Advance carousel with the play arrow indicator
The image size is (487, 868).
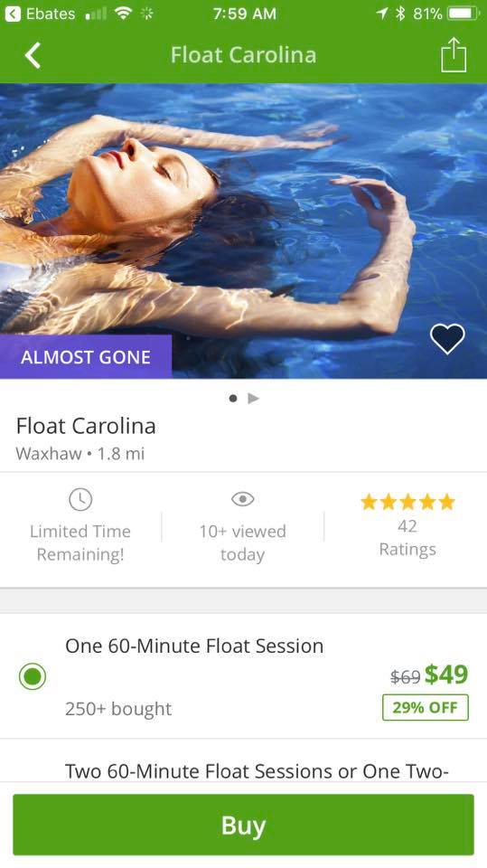pyautogui.click(x=254, y=398)
